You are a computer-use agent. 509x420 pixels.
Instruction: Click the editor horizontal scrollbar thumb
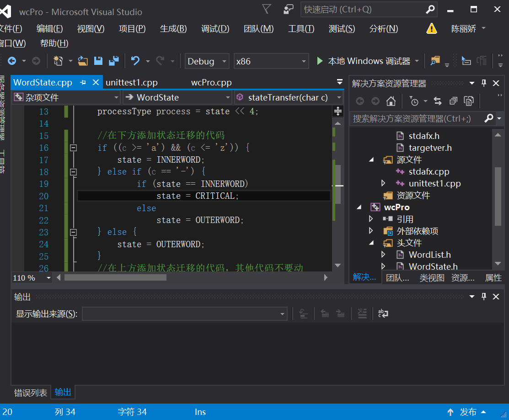115,277
